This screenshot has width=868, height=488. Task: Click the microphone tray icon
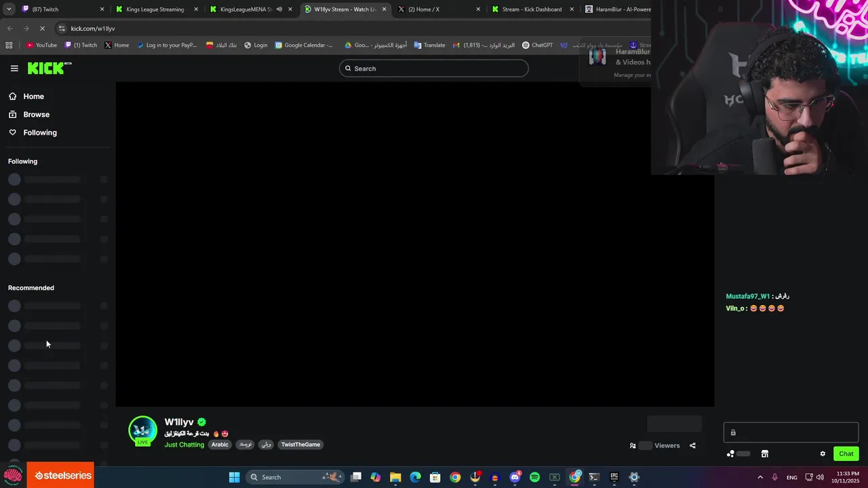coord(774,477)
